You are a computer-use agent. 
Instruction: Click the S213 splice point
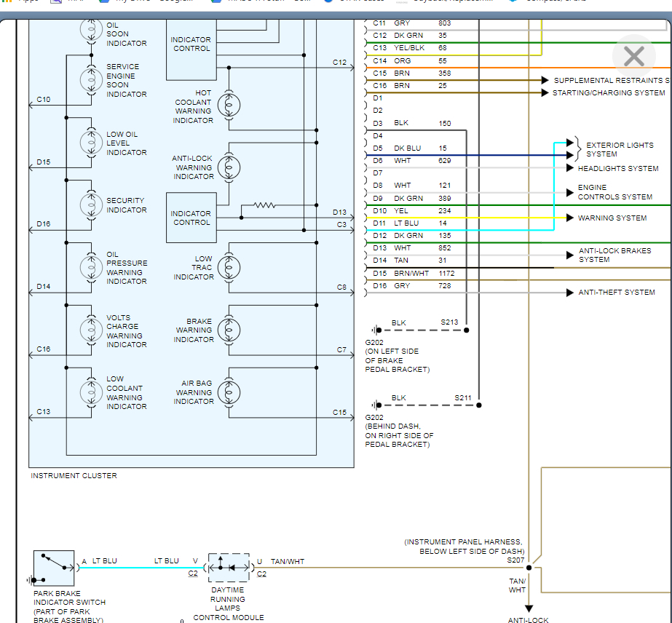(x=467, y=330)
